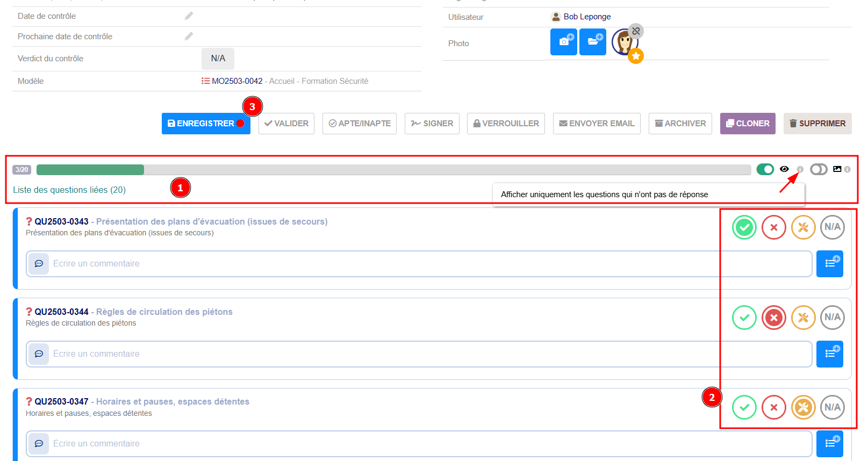Click the SIGNER button
Screen dimensions: 868x461
pos(432,124)
